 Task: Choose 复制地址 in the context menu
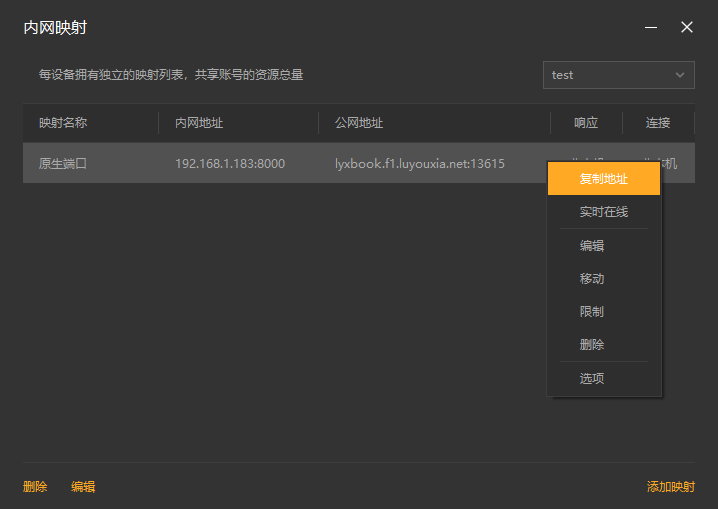pos(604,179)
